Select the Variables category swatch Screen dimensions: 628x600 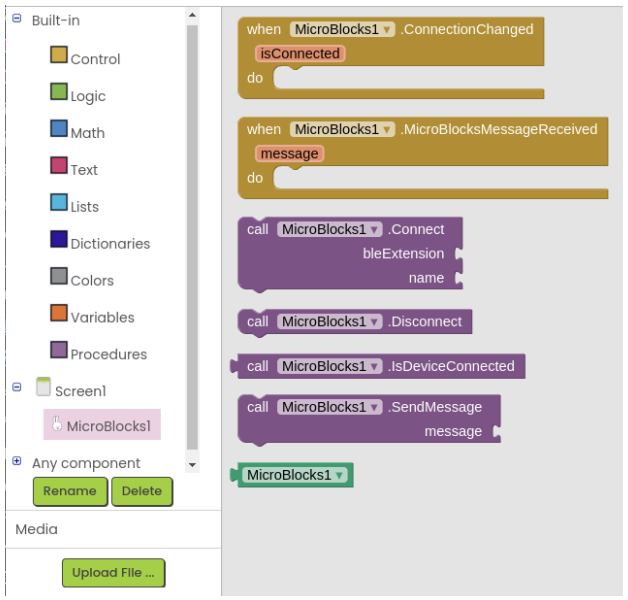[59, 313]
